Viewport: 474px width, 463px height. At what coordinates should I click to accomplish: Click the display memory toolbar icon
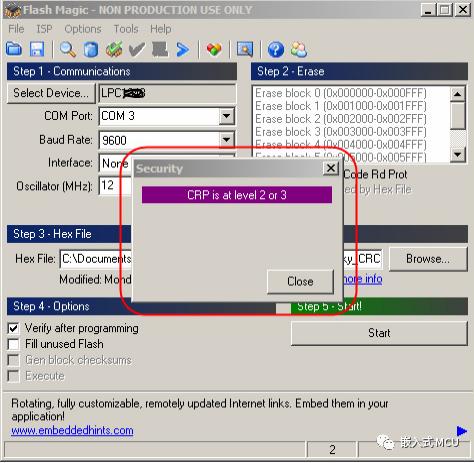pyautogui.click(x=245, y=49)
